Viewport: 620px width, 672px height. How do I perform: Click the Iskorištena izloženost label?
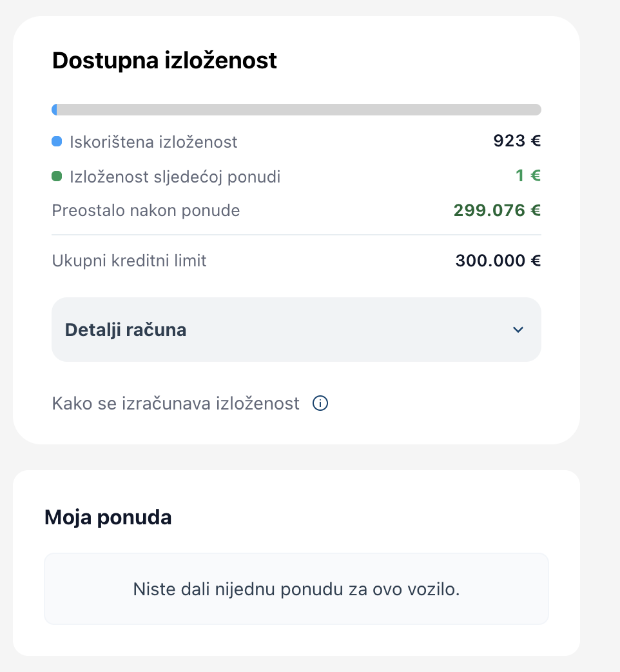(x=153, y=142)
